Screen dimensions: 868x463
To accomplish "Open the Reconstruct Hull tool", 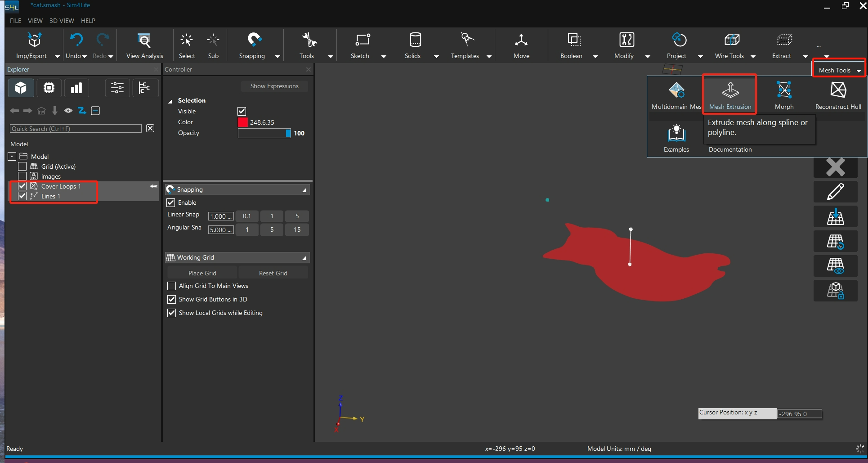I will click(838, 90).
